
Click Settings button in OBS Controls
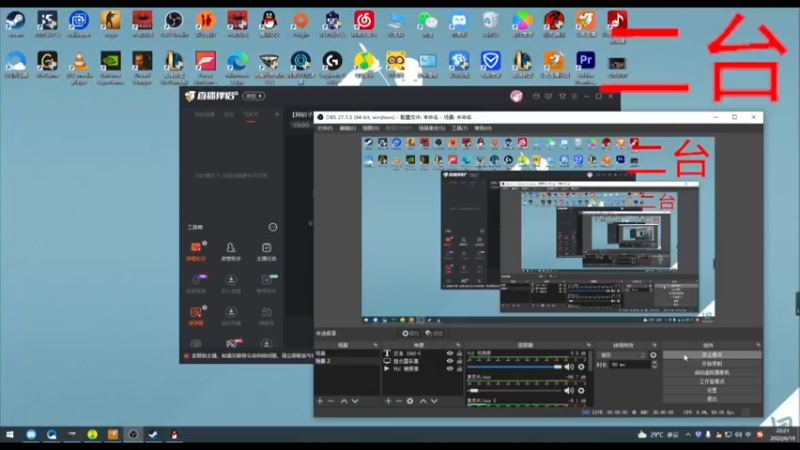[x=712, y=390]
